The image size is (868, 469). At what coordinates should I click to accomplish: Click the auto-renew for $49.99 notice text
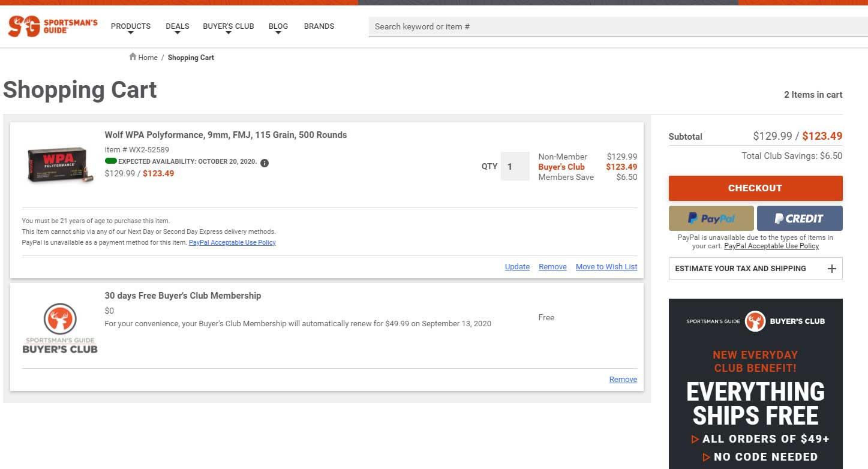coord(298,324)
